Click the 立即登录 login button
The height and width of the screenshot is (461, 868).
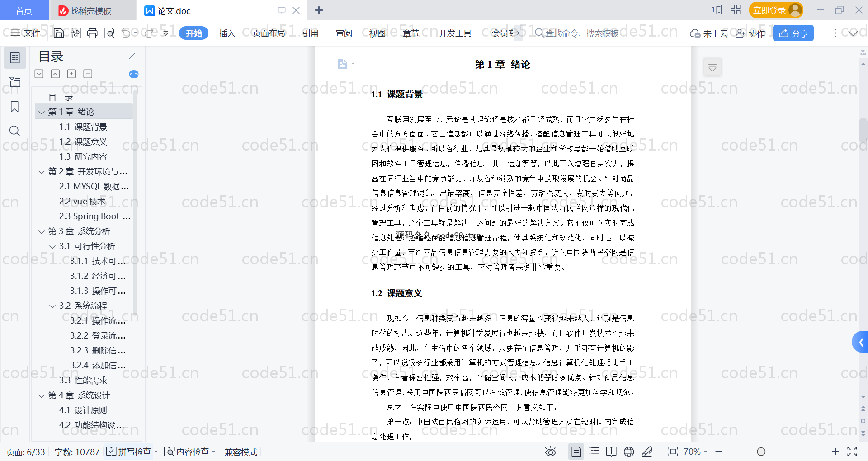click(x=776, y=10)
